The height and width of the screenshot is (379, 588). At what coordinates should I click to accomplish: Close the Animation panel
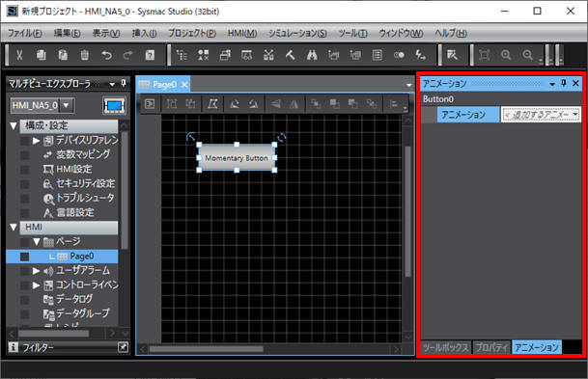pos(575,83)
